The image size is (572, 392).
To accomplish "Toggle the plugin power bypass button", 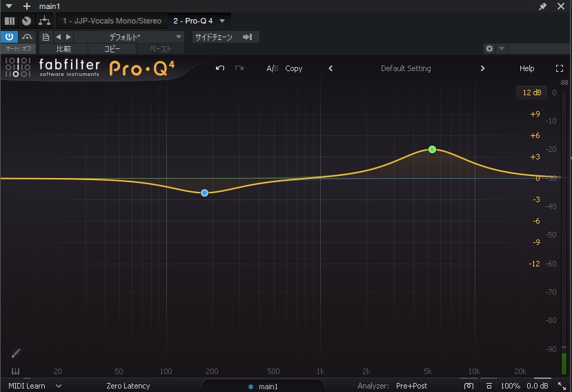I will click(9, 37).
